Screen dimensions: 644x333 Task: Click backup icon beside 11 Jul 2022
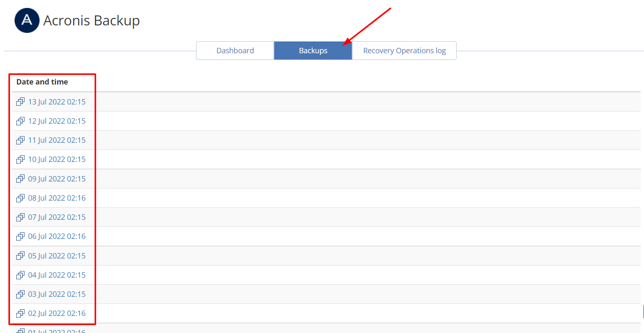point(20,140)
